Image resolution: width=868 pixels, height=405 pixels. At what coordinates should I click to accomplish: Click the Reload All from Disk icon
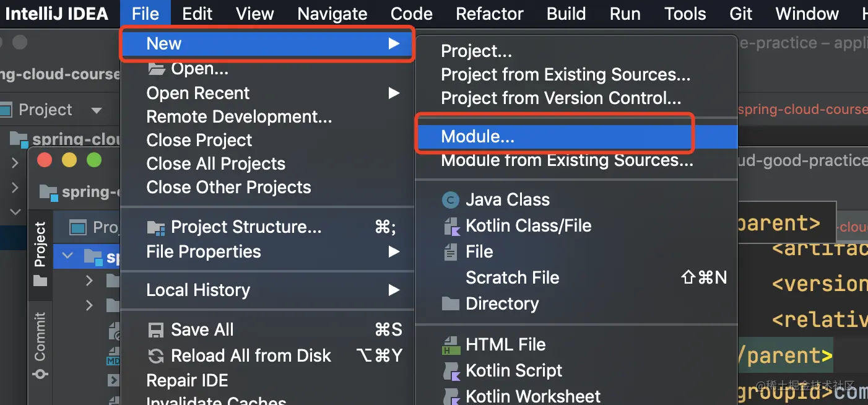tap(156, 356)
